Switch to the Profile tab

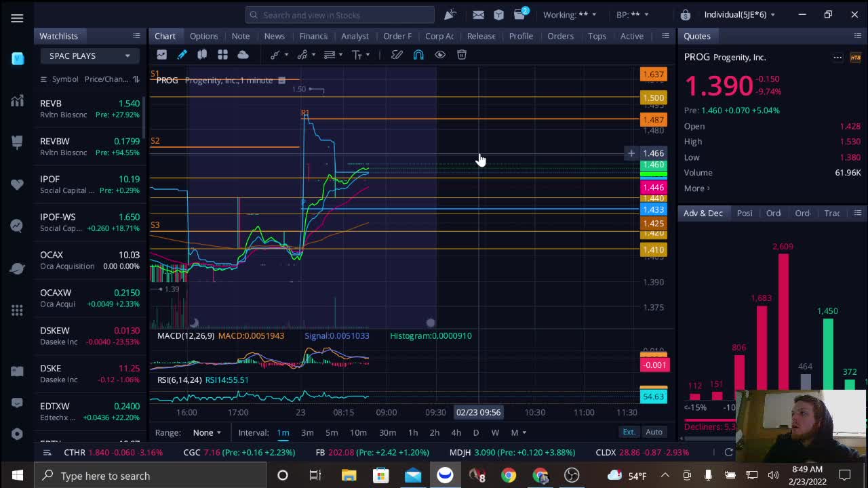pyautogui.click(x=521, y=36)
